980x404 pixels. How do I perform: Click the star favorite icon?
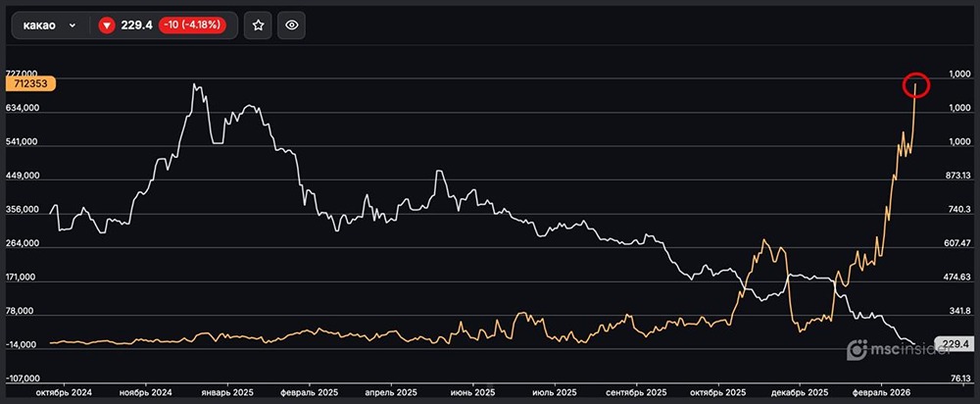coord(258,25)
